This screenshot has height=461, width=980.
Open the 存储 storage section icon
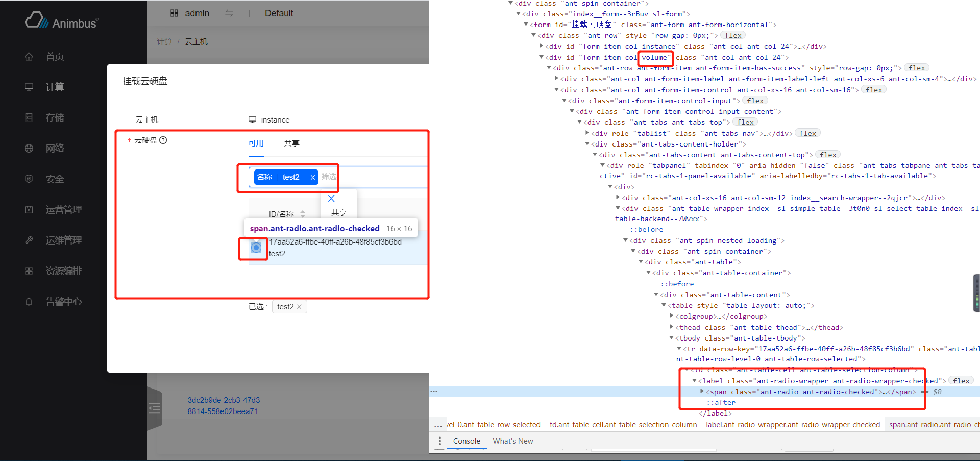(29, 117)
